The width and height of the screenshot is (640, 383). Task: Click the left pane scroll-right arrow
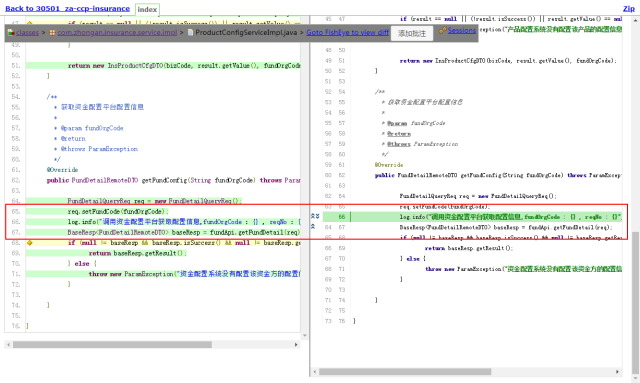[x=296, y=345]
